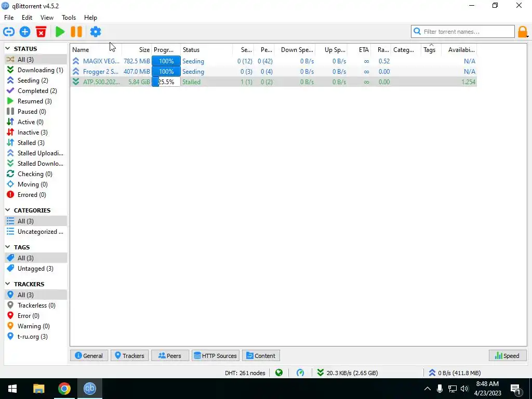Image resolution: width=532 pixels, height=399 pixels.
Task: Open the Speed graph tab
Action: click(508, 355)
